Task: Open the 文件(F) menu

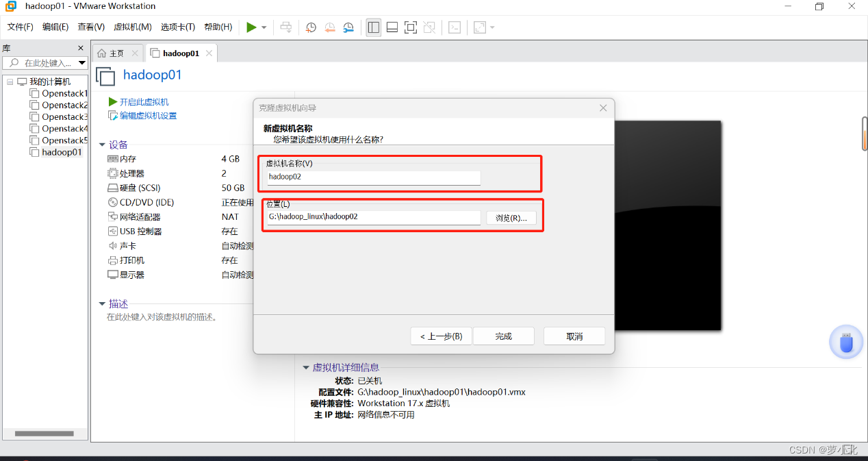Action: (21, 27)
